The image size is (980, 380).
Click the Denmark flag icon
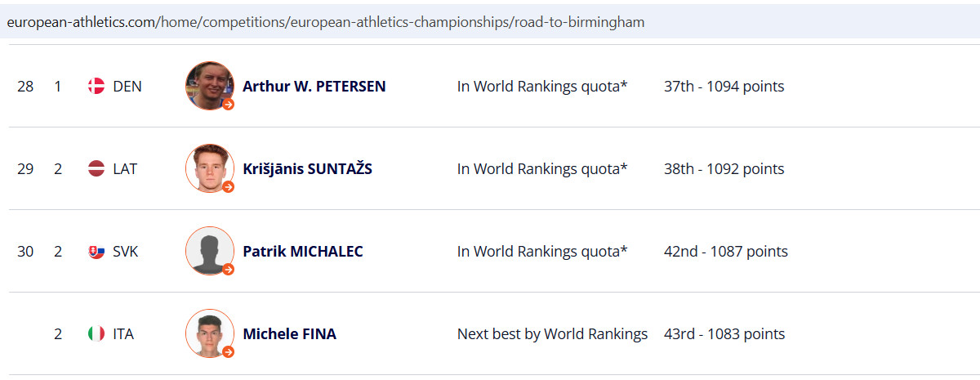click(x=96, y=86)
